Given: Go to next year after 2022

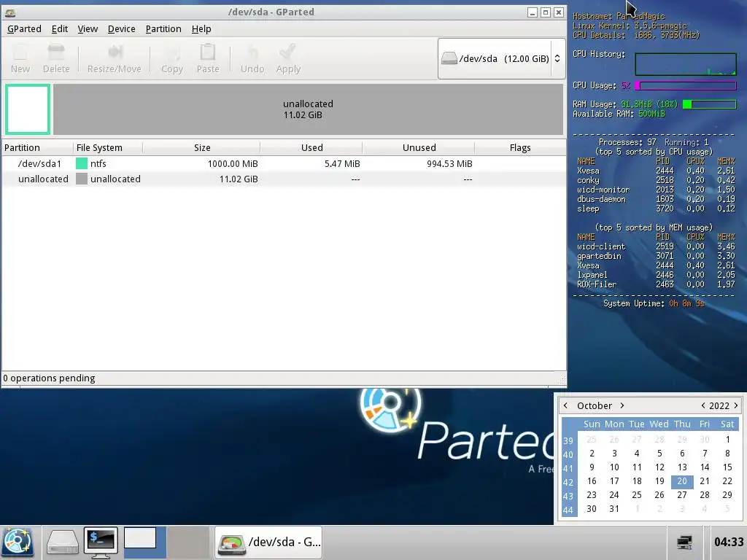Looking at the screenshot, I should [x=736, y=405].
